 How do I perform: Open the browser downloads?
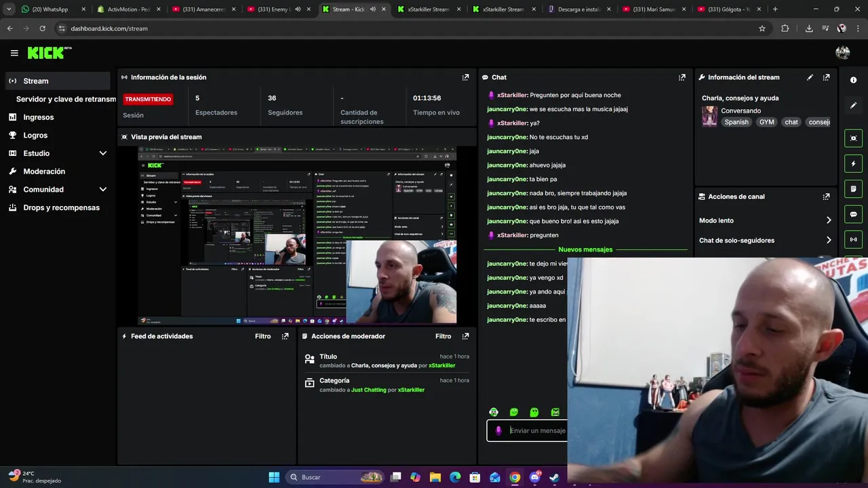(809, 28)
